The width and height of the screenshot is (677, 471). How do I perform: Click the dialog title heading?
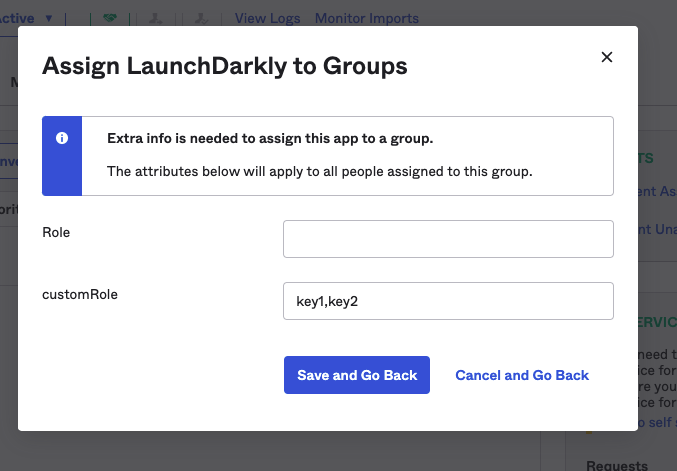(224, 66)
